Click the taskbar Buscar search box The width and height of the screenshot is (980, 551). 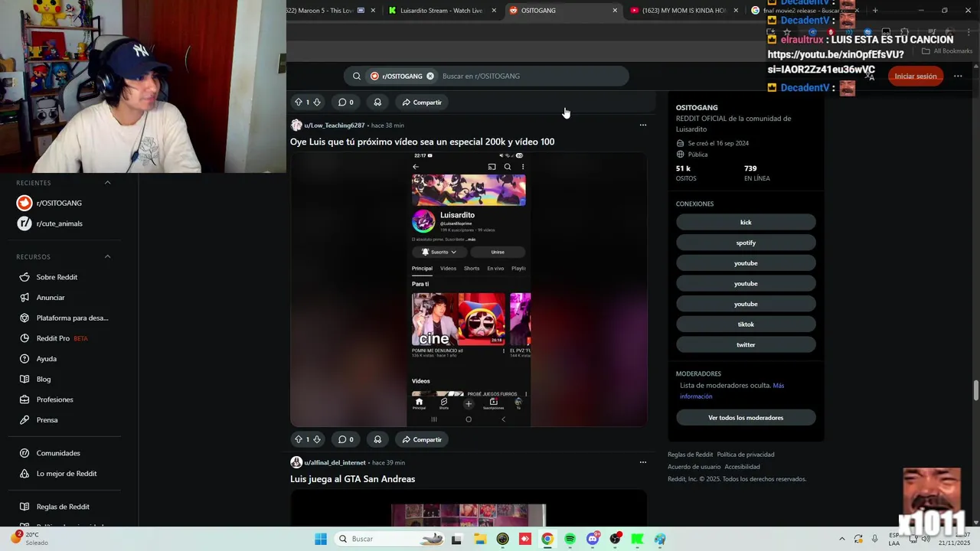[x=390, y=539]
